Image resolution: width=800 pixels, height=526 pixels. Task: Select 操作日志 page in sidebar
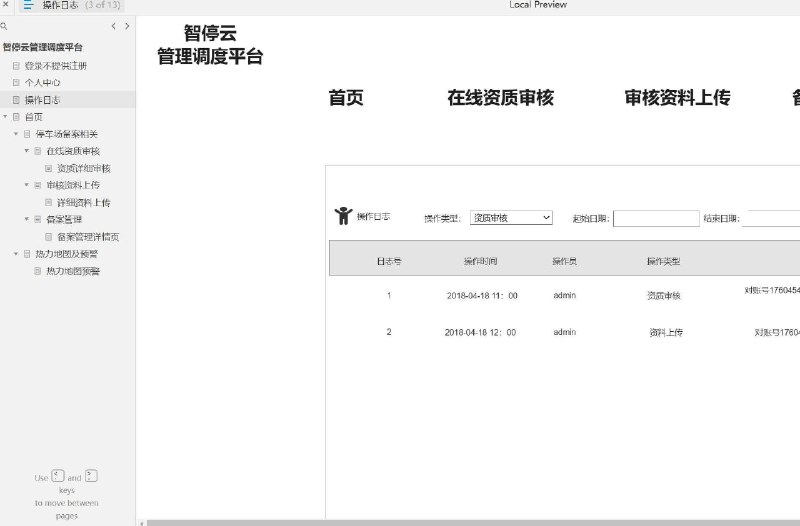point(67,100)
